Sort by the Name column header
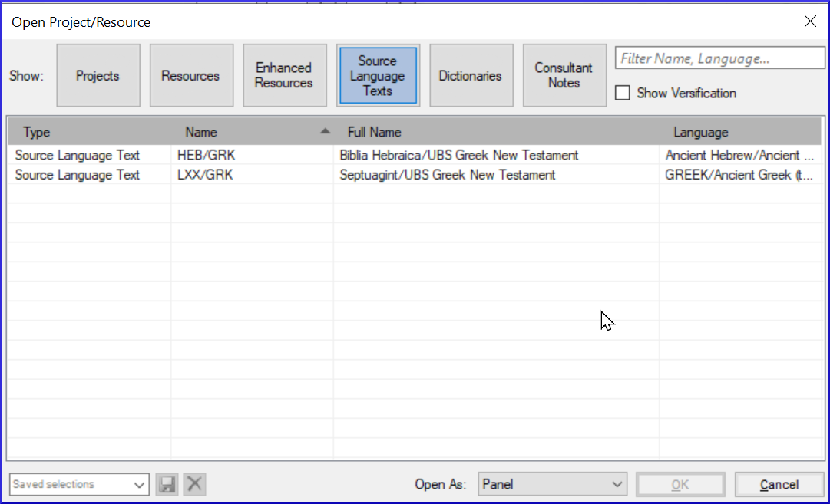This screenshot has height=504, width=830. click(252, 132)
